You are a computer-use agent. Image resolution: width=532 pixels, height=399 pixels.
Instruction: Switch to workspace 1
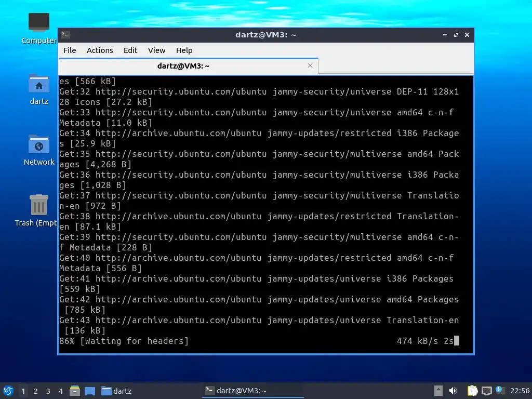point(23,391)
